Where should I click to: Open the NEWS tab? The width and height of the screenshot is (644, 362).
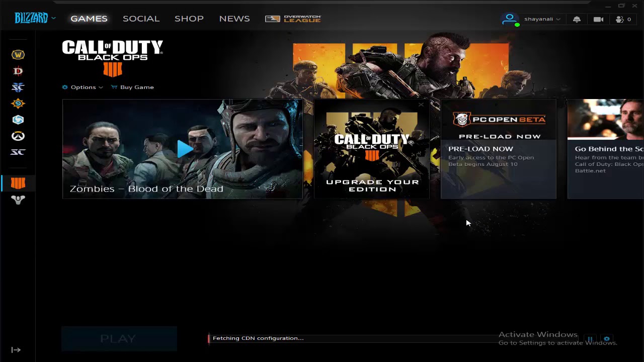pyautogui.click(x=234, y=19)
